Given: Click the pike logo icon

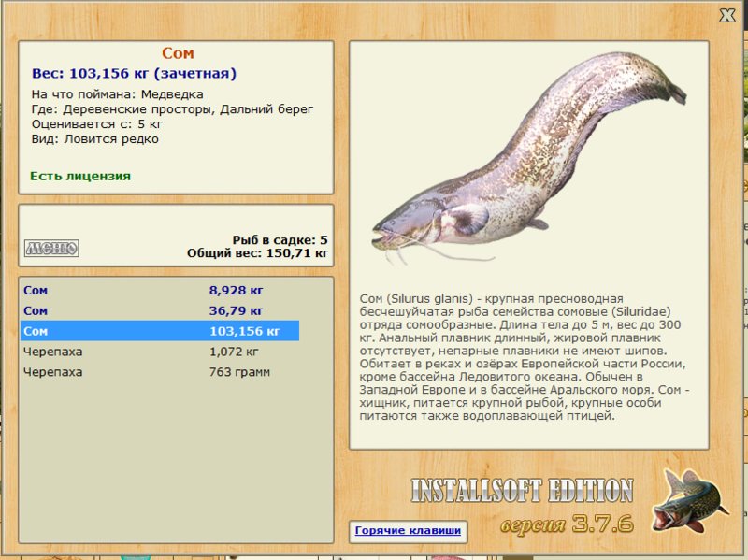Looking at the screenshot, I should [690, 501].
